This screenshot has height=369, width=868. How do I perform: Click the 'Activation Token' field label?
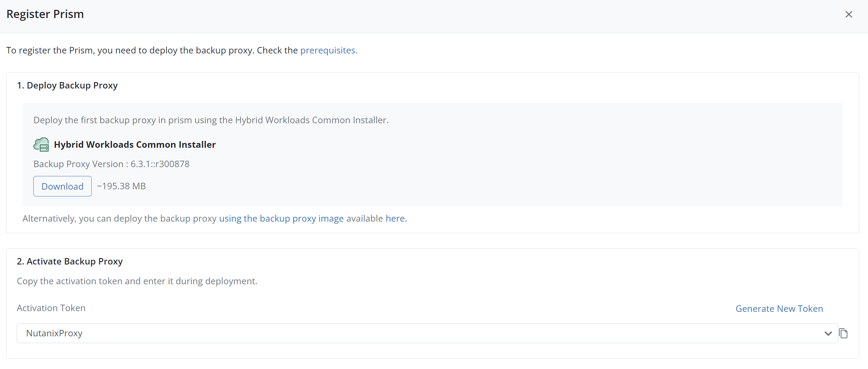pos(51,308)
